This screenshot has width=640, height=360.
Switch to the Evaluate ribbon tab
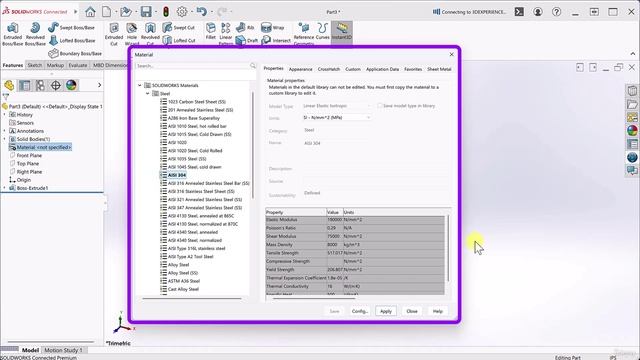point(78,65)
